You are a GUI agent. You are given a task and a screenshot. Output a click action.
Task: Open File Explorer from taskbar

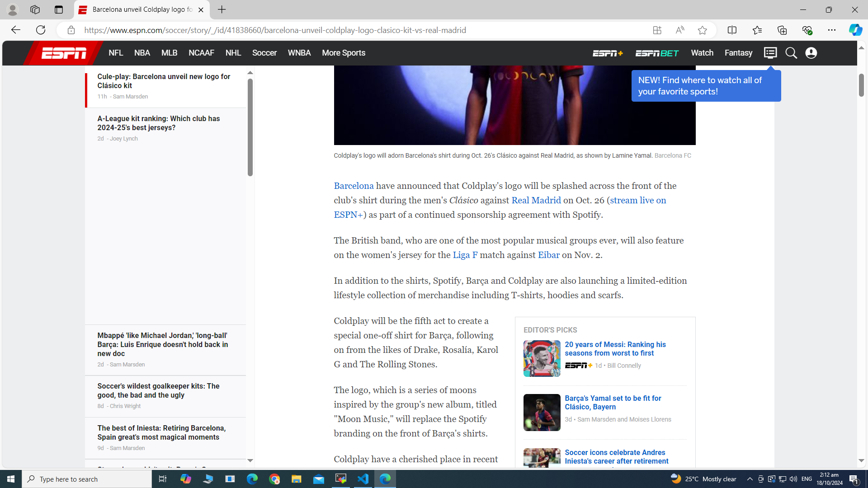point(296,479)
